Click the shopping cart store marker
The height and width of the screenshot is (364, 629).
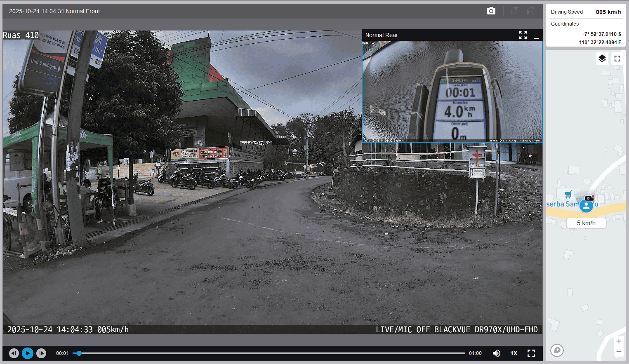tap(568, 194)
